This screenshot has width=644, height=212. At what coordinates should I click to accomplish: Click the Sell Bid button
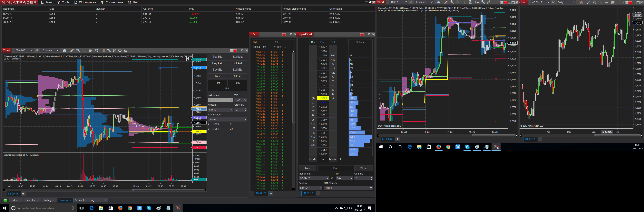click(238, 70)
